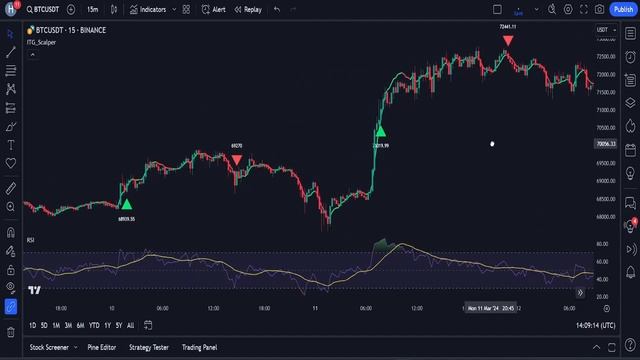Open BTCUSDT symbol search

pos(42,9)
